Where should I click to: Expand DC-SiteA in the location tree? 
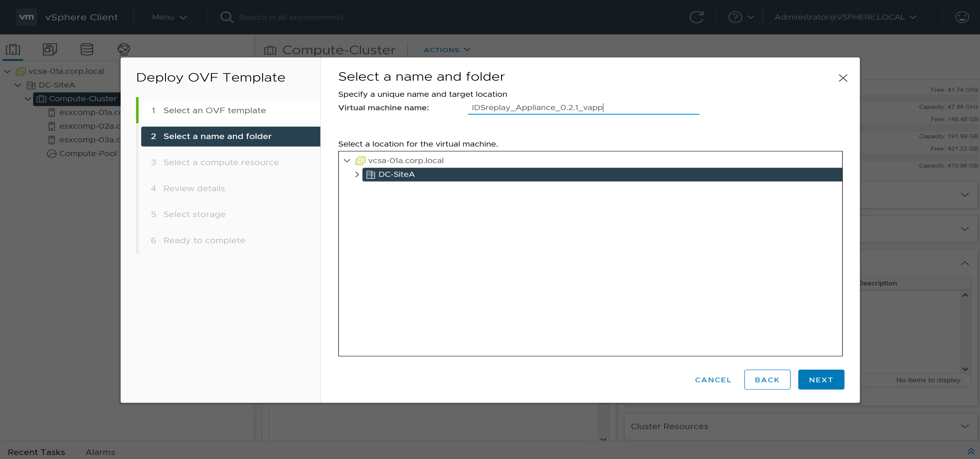(357, 175)
